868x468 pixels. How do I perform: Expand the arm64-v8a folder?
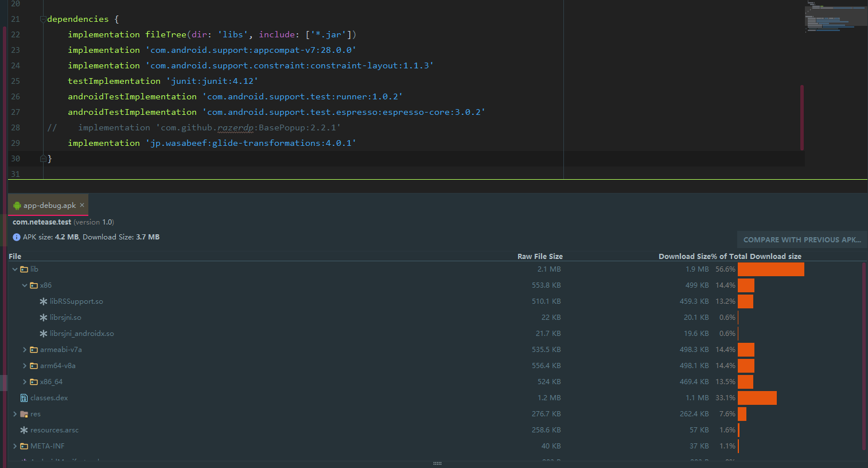24,365
